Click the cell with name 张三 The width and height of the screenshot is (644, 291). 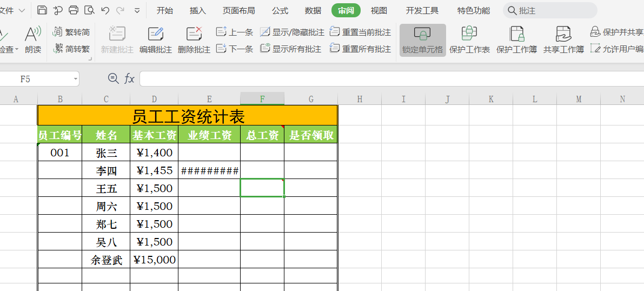pyautogui.click(x=106, y=153)
